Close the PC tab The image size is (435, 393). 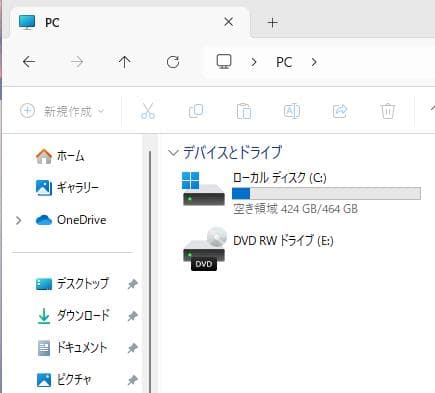pos(229,22)
